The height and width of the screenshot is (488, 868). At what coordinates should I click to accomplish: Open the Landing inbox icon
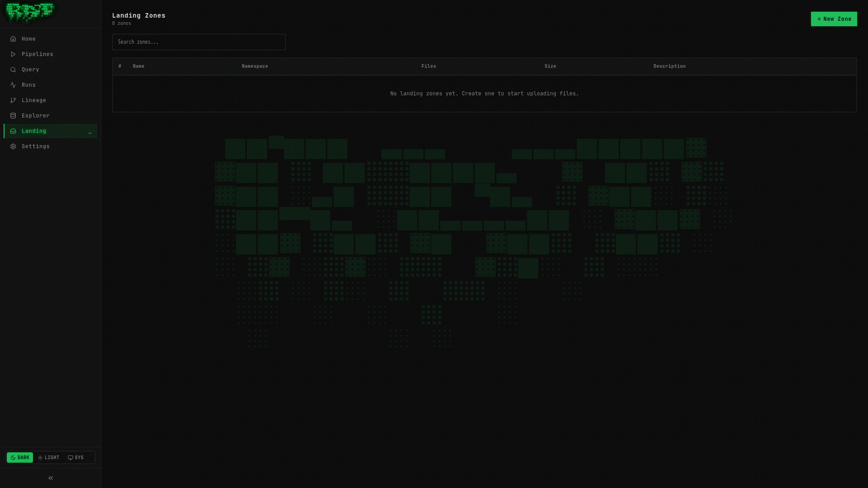(x=13, y=131)
